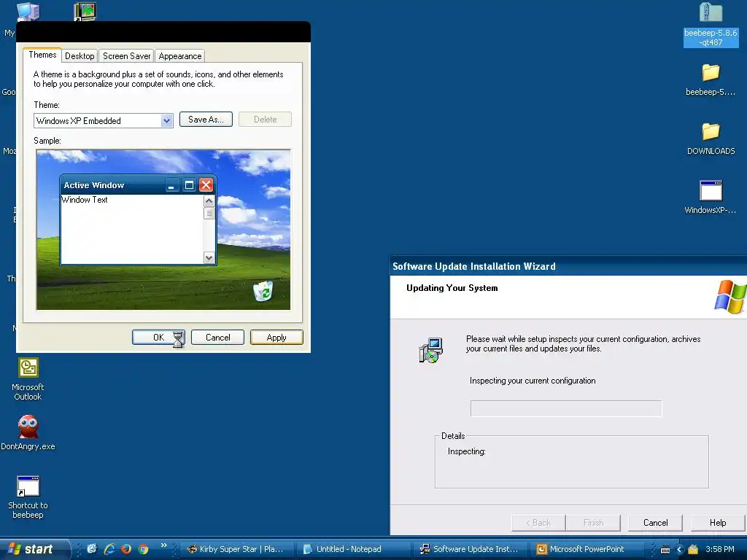Click the disabled Finish wizard button
The width and height of the screenshot is (747, 560).
pos(593,522)
